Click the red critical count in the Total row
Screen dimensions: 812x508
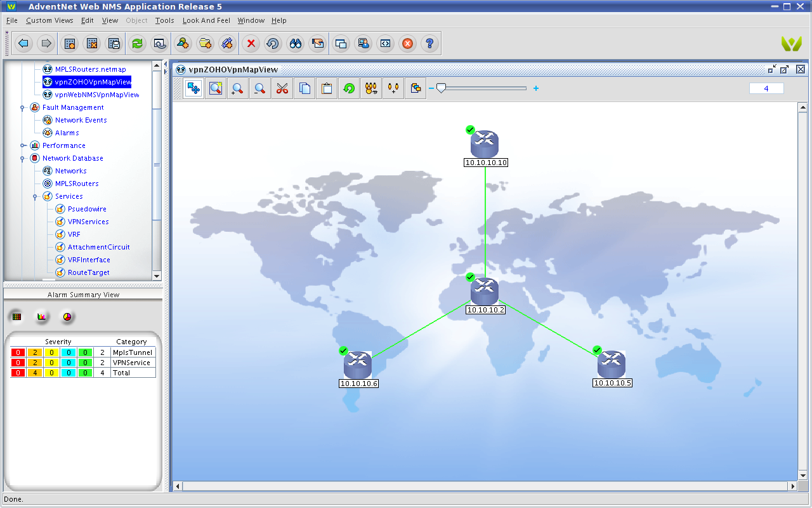coord(18,373)
